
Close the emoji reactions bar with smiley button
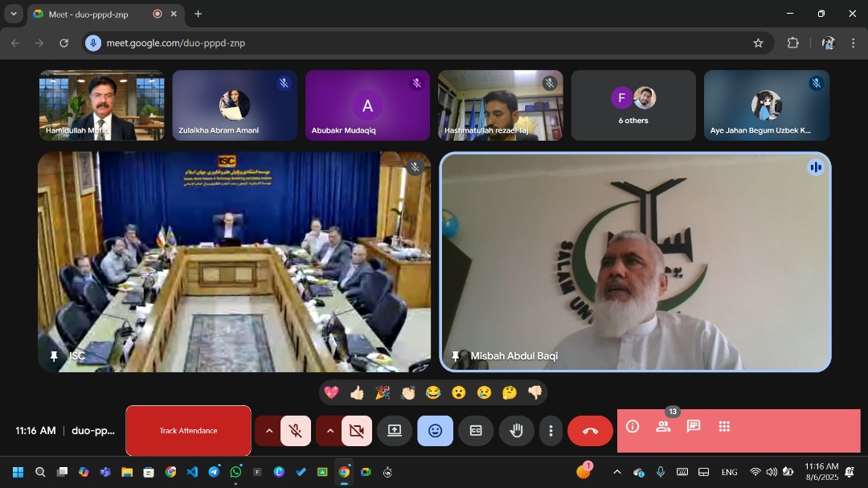[x=435, y=431]
